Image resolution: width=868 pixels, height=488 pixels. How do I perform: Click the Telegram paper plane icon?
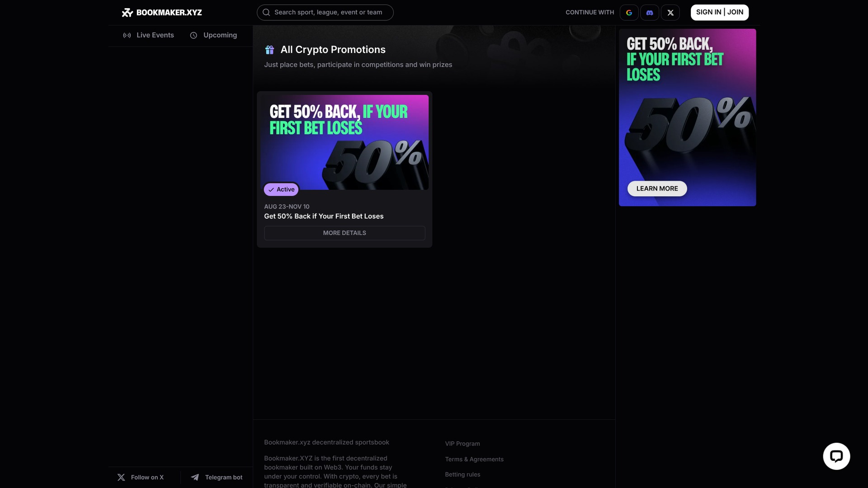coord(195,477)
